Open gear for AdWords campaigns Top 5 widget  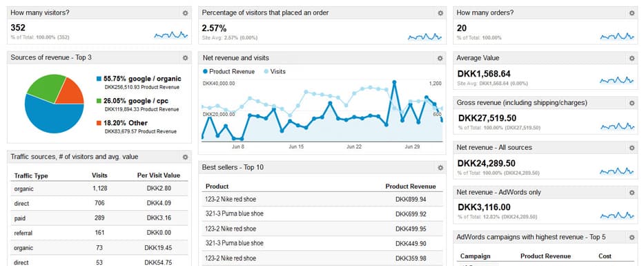point(632,237)
